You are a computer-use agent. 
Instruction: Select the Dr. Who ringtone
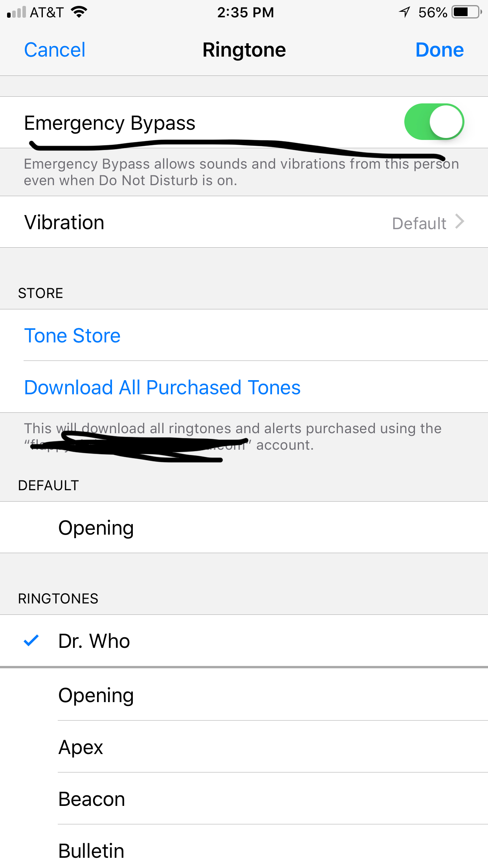click(94, 641)
